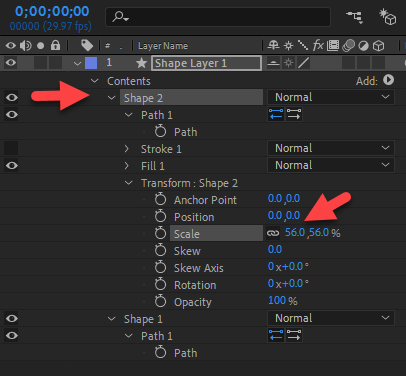Toggle the Scale constrain proportions link
Image resolution: width=406 pixels, height=376 pixels.
[273, 233]
